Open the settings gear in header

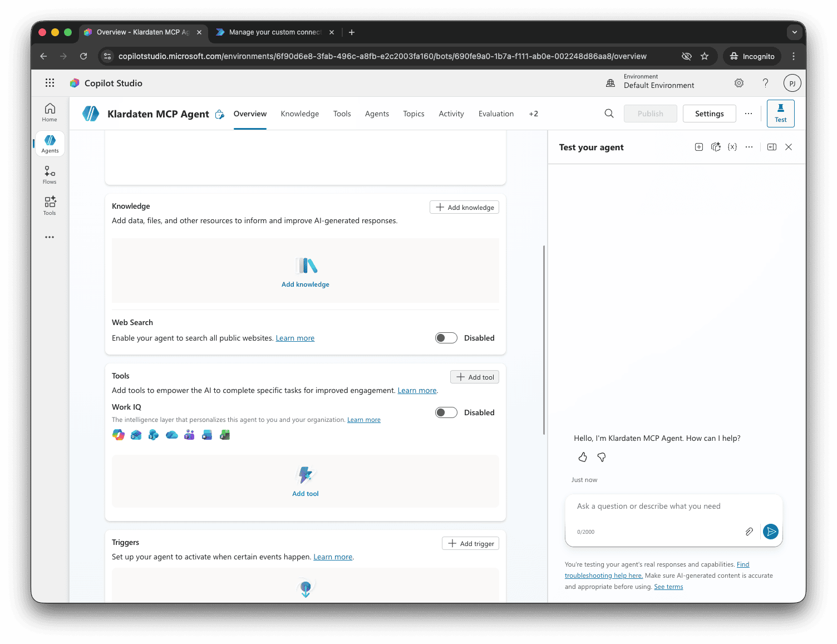pos(739,83)
